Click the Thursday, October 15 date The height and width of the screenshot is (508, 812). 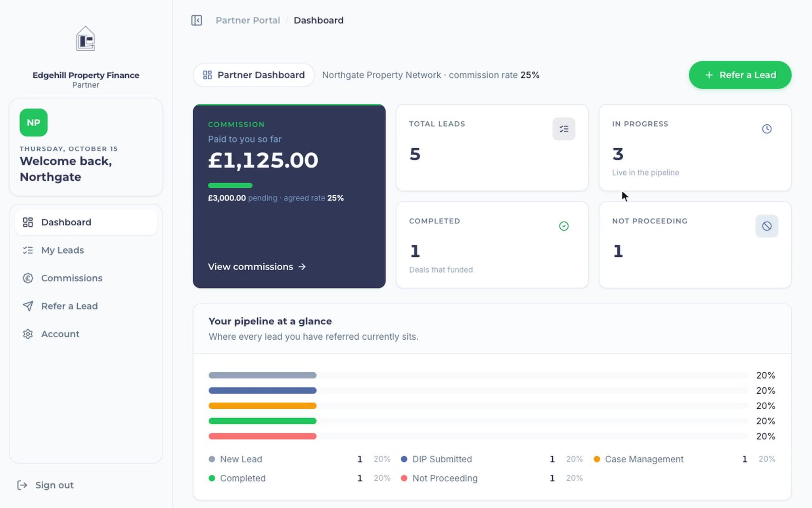69,149
